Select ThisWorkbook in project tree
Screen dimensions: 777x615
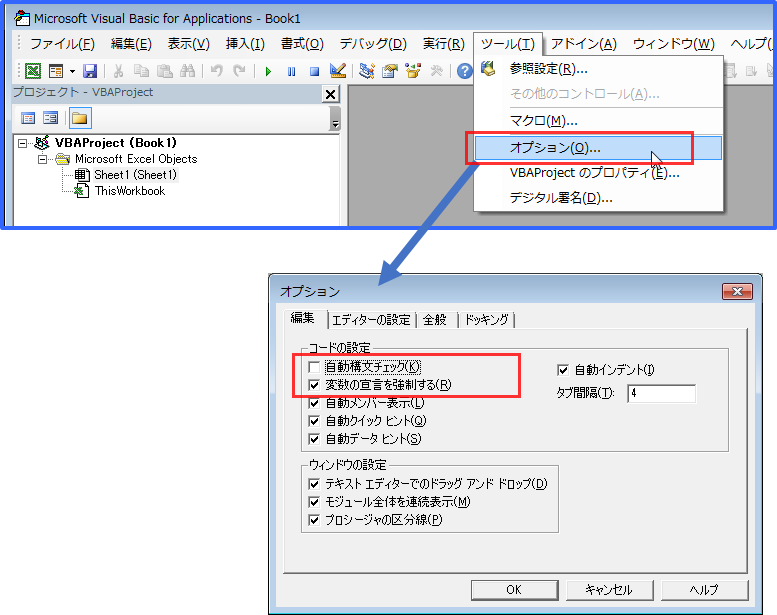point(130,191)
